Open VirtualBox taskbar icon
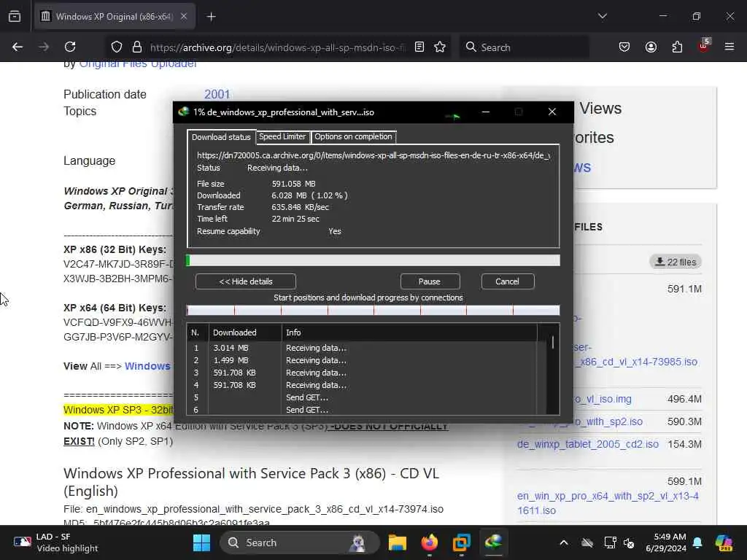 461,542
